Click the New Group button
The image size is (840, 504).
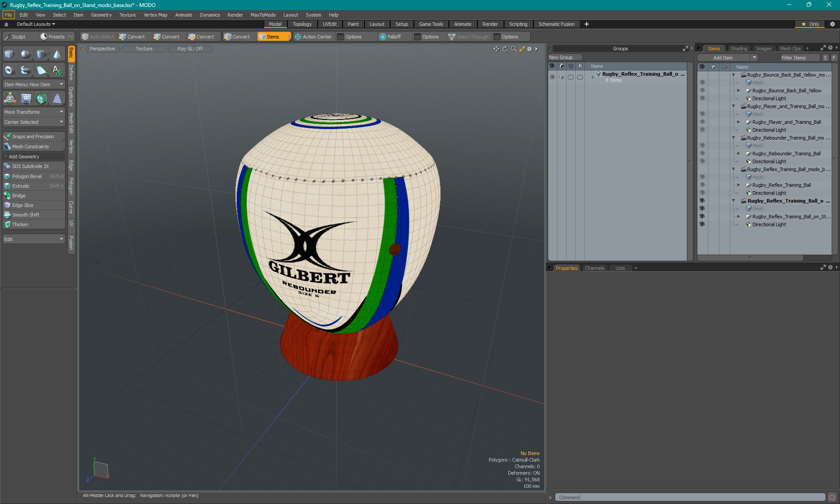click(x=564, y=57)
